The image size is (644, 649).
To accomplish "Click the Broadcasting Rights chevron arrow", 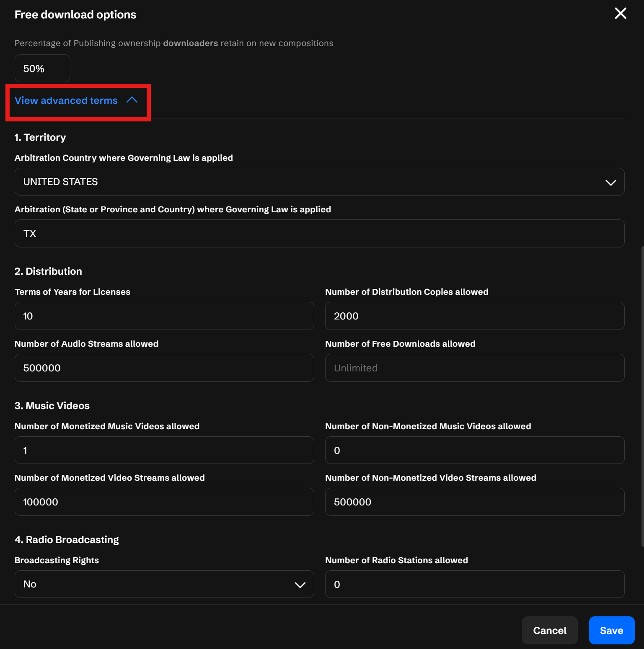I will coord(300,585).
